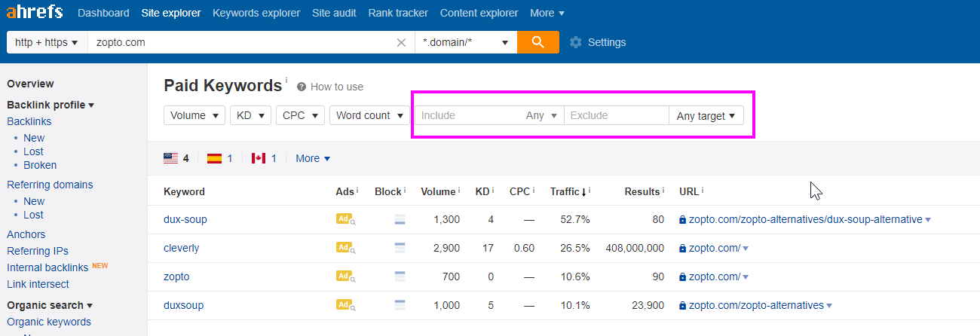
Task: Click the How to use question mark icon
Action: pyautogui.click(x=302, y=87)
